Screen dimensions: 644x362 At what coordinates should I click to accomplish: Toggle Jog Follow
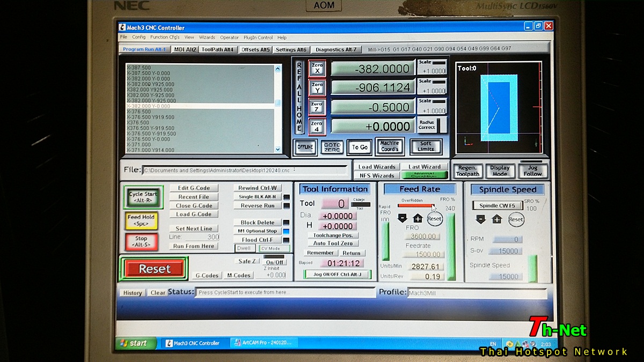(532, 171)
